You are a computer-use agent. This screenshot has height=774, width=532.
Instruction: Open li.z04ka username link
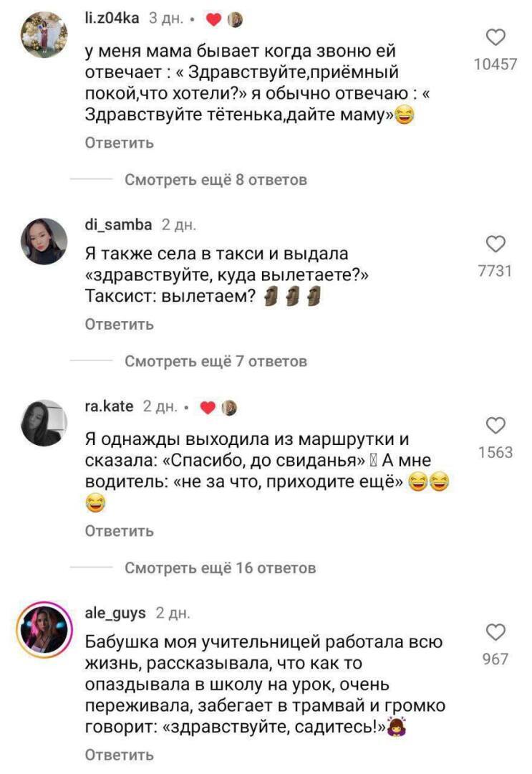pyautogui.click(x=112, y=18)
